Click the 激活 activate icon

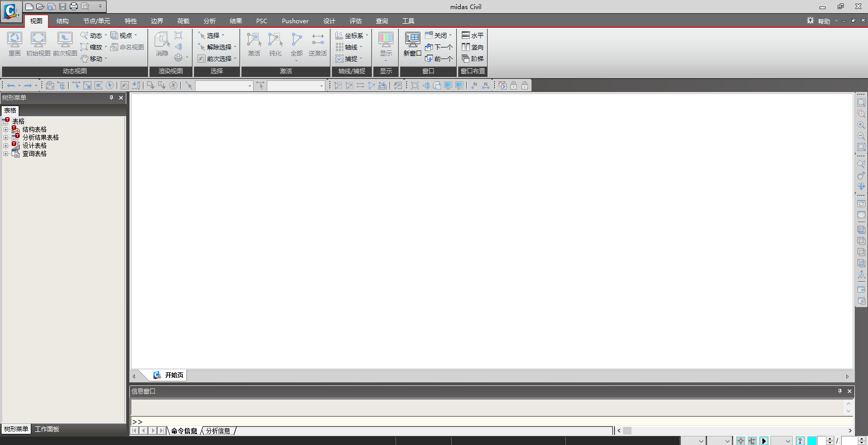coord(254,43)
